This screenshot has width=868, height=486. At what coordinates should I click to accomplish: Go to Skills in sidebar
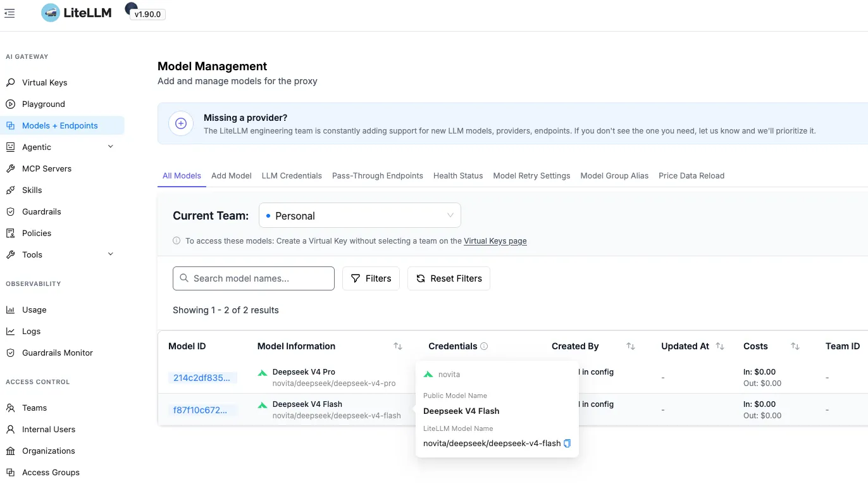click(x=32, y=190)
